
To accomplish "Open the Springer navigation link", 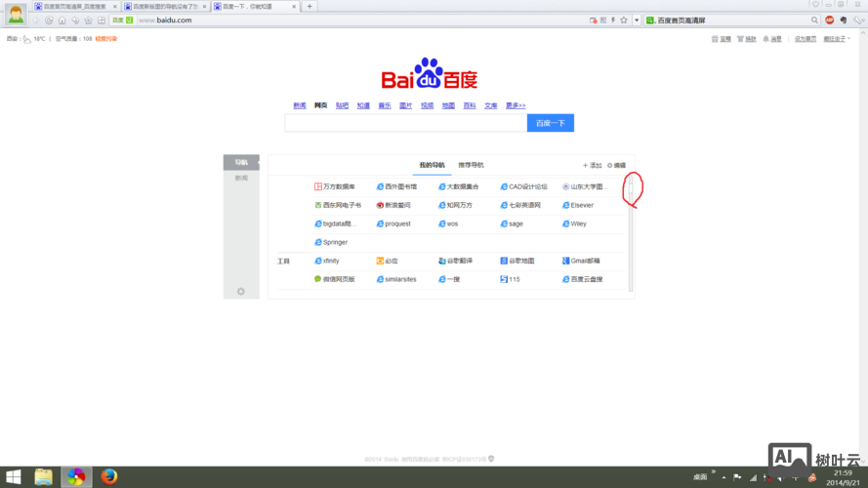I will pos(331,242).
